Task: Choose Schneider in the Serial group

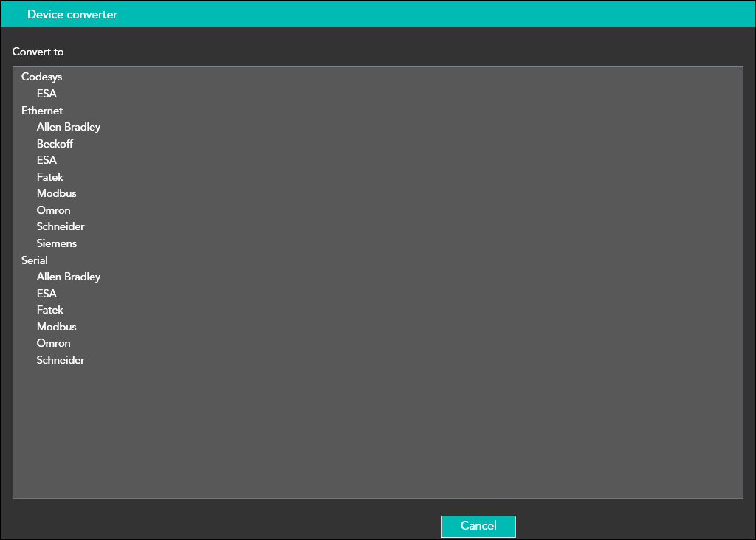Action: pyautogui.click(x=61, y=360)
